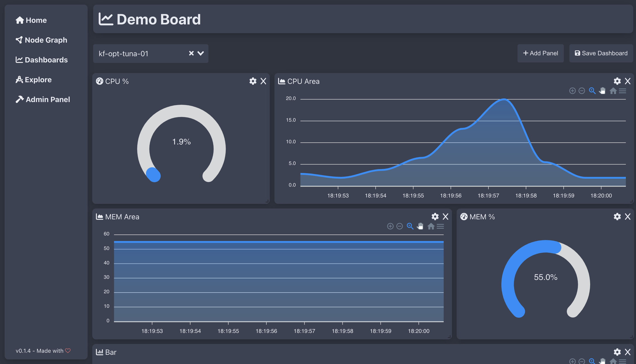Viewport: 636px width, 364px height.
Task: Click Add Panel button
Action: coord(541,53)
